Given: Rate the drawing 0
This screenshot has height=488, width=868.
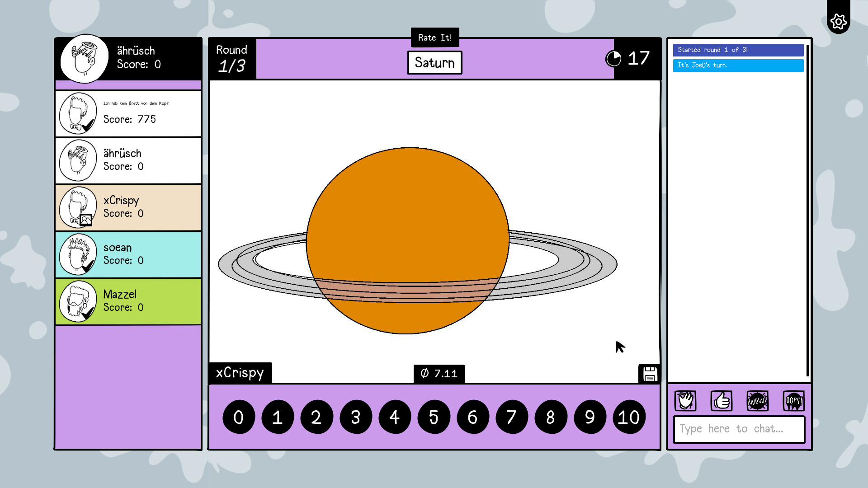Looking at the screenshot, I should [239, 417].
